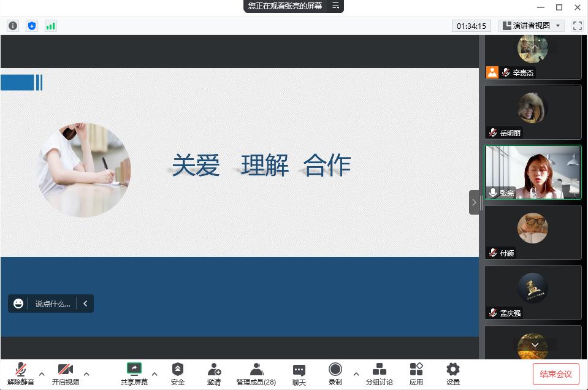Click the 理解 text on the shared slide

(265, 165)
